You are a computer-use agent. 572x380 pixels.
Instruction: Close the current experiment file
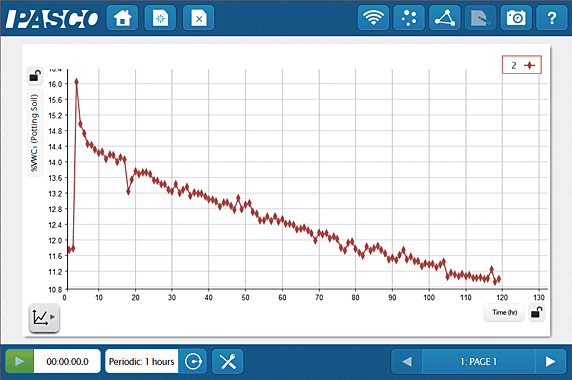tap(198, 18)
